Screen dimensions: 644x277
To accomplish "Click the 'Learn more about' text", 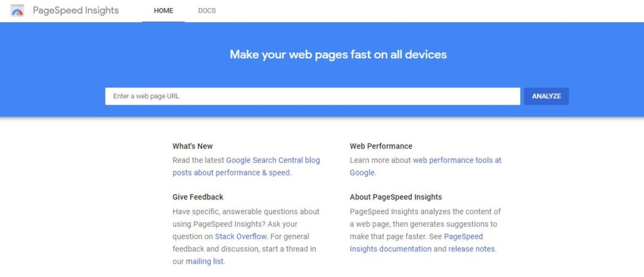I will pos(380,160).
